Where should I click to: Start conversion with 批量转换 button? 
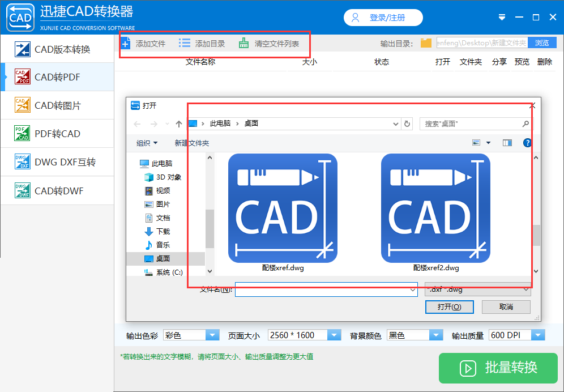(498, 368)
